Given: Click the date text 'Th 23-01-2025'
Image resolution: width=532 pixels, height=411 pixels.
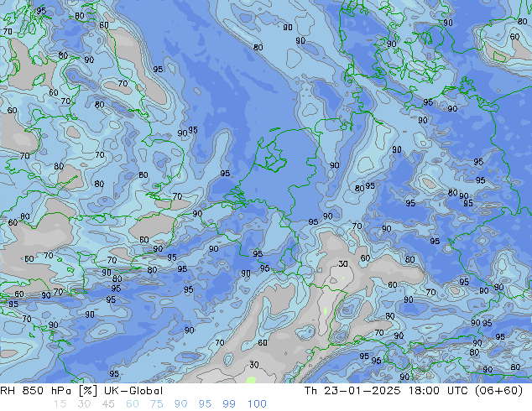Looking at the screenshot, I should click(352, 391).
